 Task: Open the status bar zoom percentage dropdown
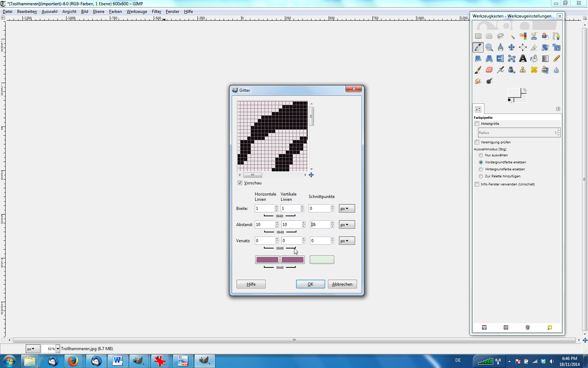(58, 349)
